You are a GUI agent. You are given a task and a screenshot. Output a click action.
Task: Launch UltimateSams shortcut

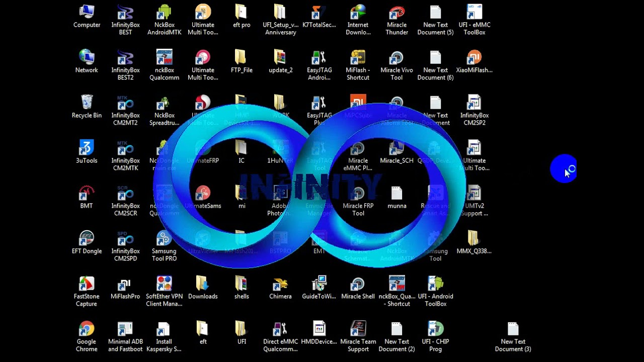203,198
